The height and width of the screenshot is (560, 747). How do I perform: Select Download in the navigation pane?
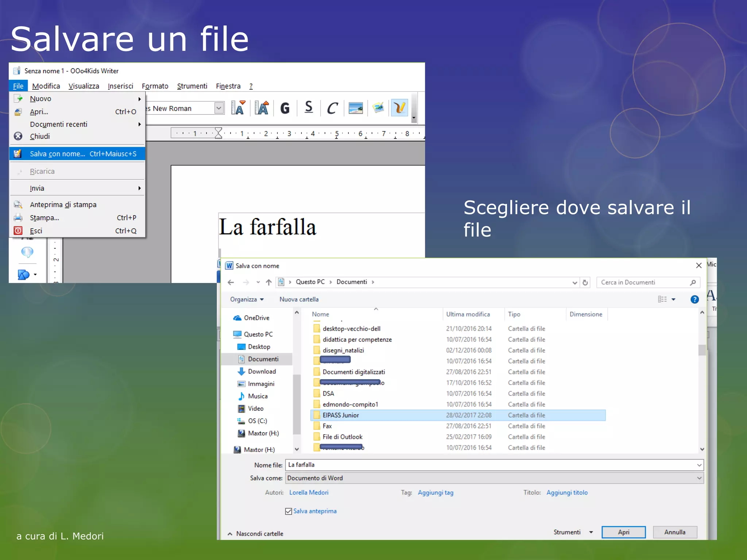(x=262, y=372)
